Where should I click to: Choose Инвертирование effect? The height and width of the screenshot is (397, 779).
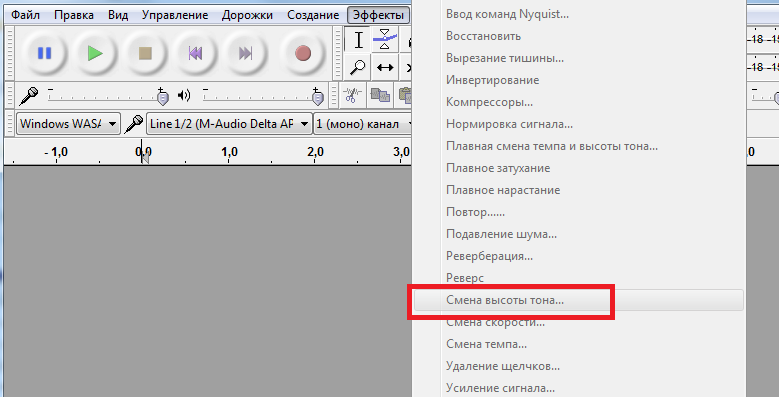click(579, 80)
